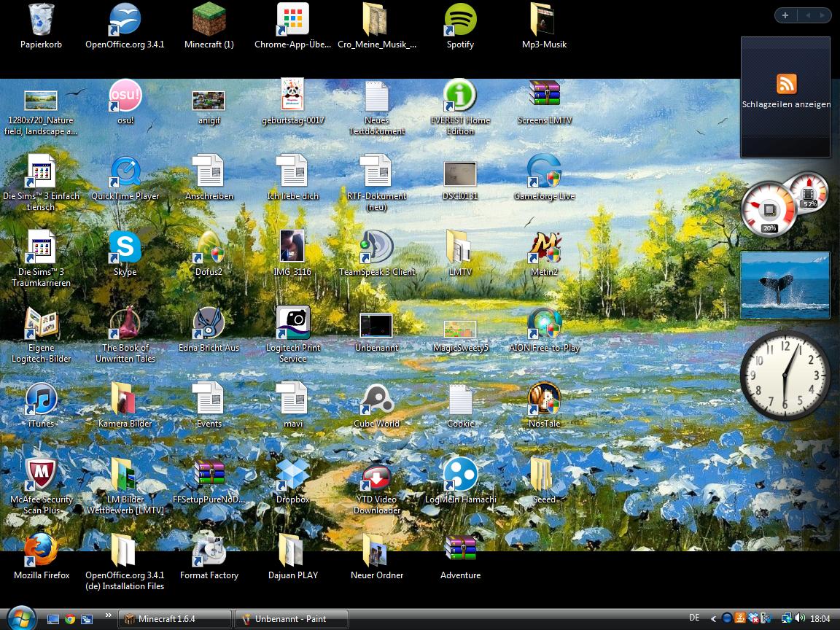Image resolution: width=840 pixels, height=630 pixels.
Task: Switch to Minecraft 1.6.4 taskbar window
Action: pos(175,619)
